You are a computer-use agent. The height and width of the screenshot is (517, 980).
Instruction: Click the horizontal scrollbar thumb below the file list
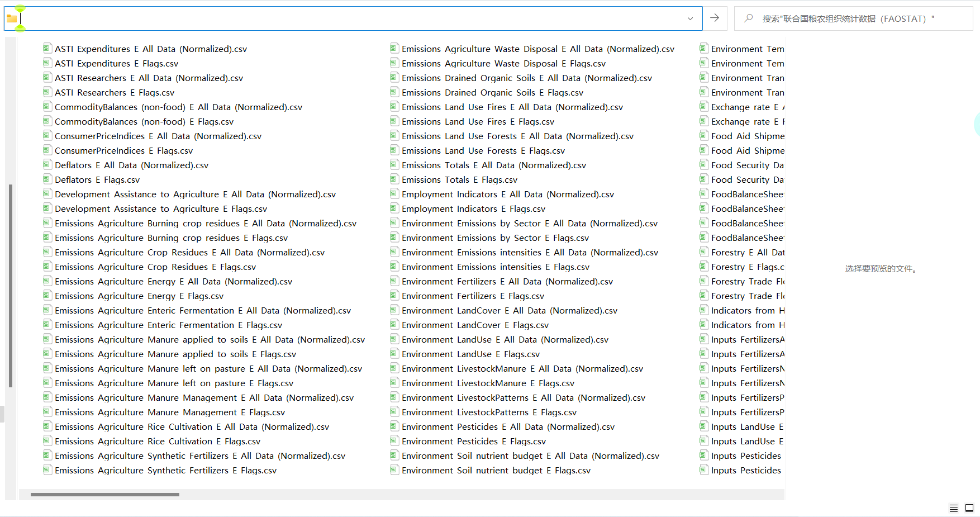pyautogui.click(x=105, y=495)
